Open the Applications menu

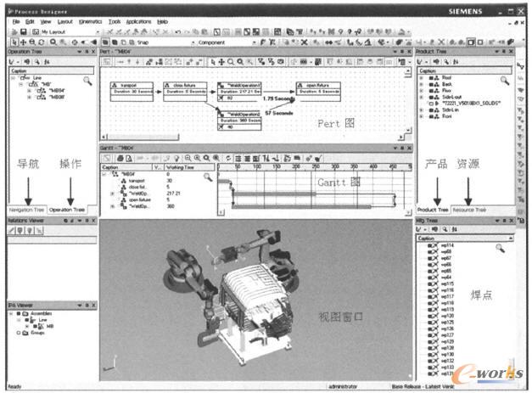click(138, 20)
